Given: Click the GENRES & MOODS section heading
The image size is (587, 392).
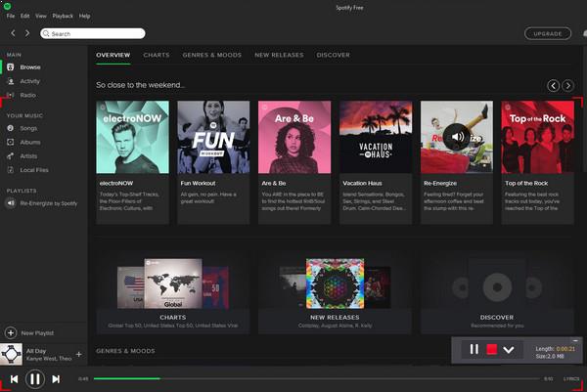Looking at the screenshot, I should [125, 351].
